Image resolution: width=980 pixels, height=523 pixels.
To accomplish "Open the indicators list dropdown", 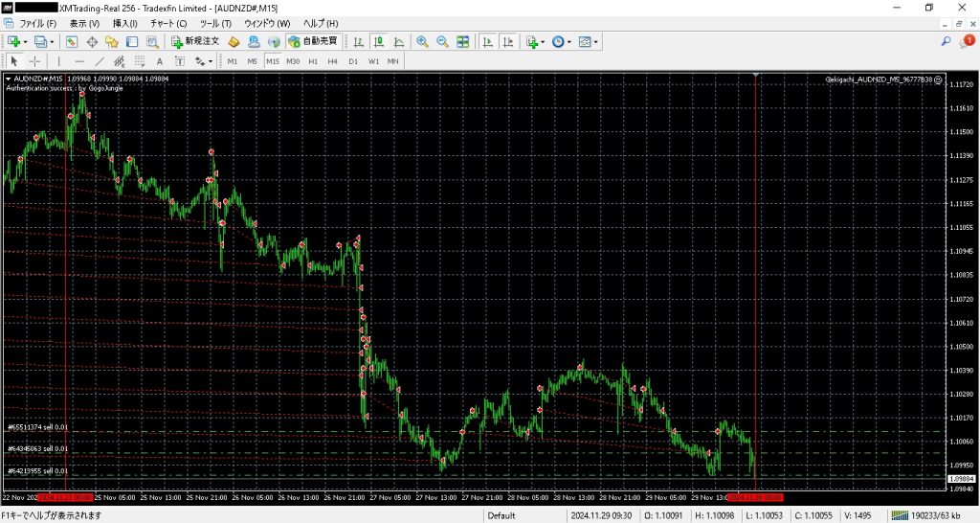I will pos(544,41).
